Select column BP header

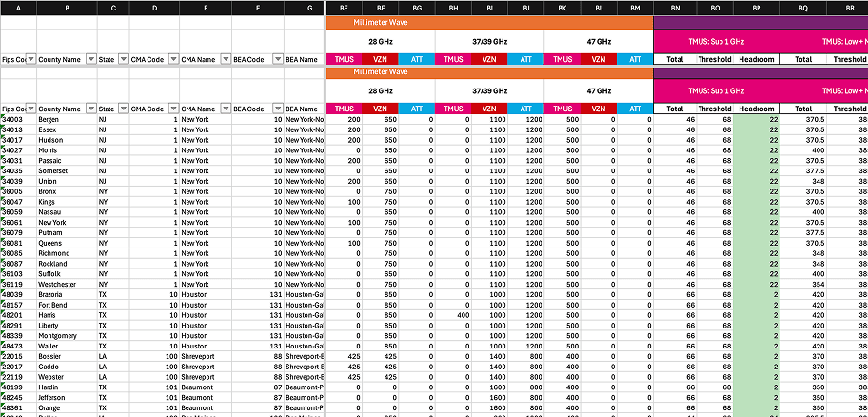pos(757,8)
